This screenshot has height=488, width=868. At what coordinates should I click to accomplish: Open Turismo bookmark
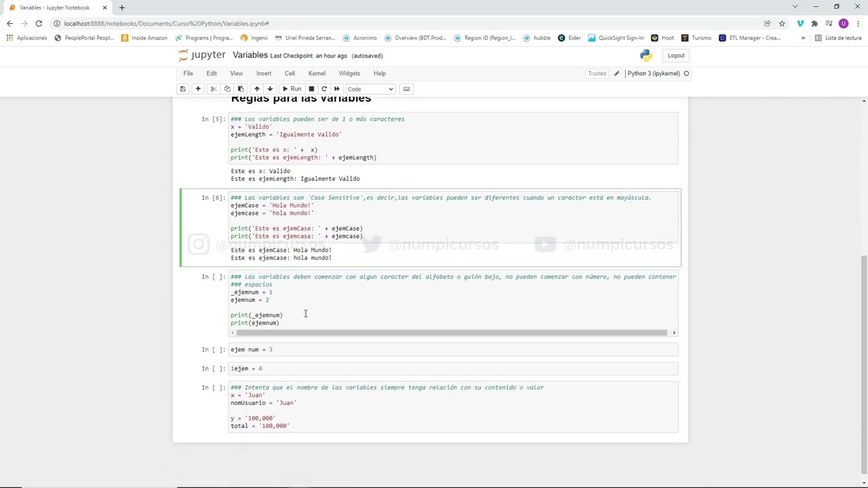696,38
